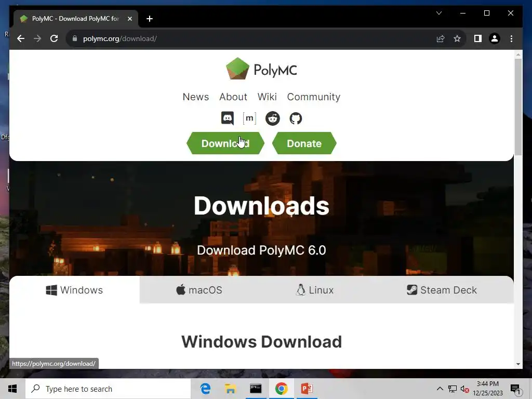
Task: Open network status tray icon
Action: pos(453,389)
